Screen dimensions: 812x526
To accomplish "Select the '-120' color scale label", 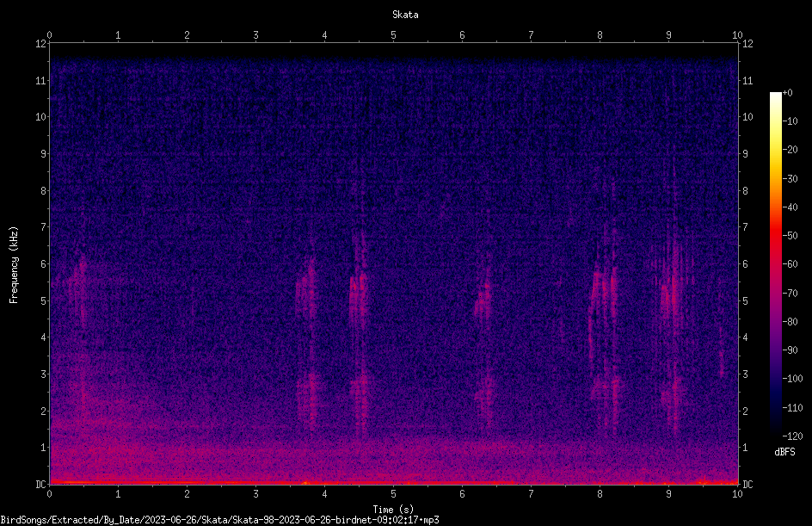I will [x=792, y=436].
